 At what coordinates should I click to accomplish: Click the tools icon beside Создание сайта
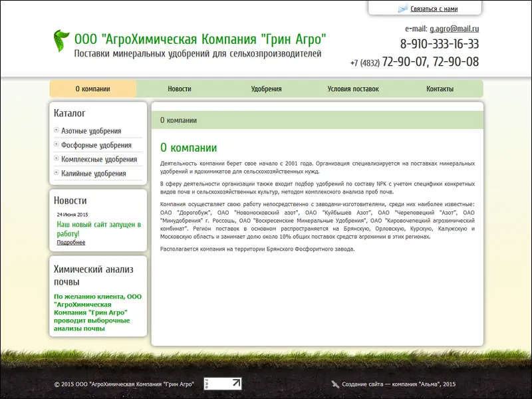tap(335, 384)
